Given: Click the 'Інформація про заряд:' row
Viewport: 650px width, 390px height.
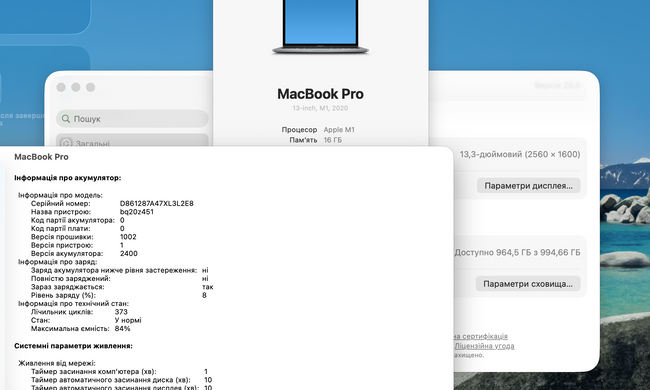Looking at the screenshot, I should pos(57,262).
